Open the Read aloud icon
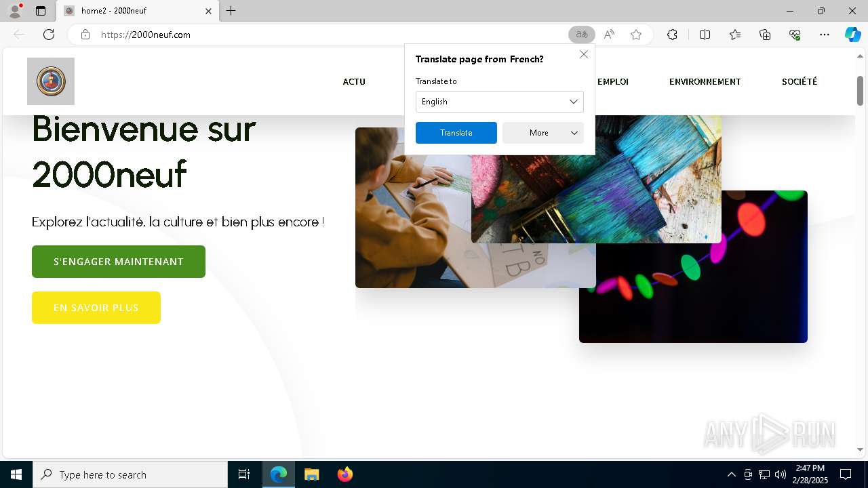 pyautogui.click(x=609, y=35)
